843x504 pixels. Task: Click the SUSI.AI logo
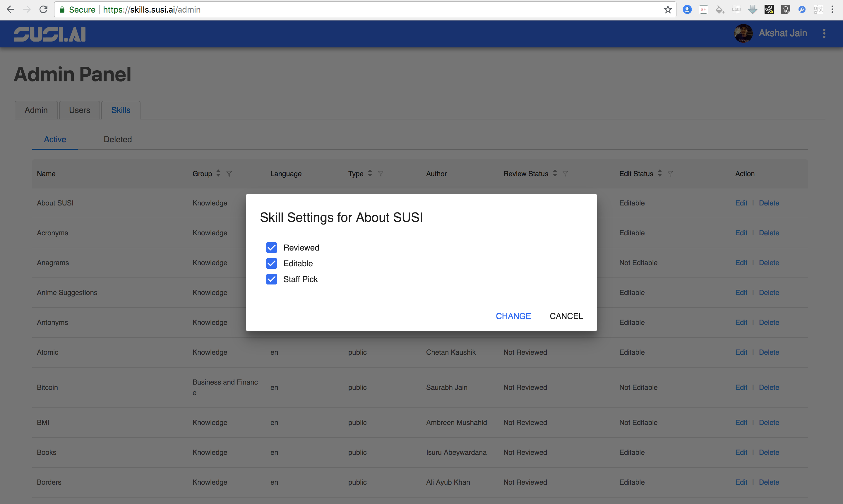(49, 34)
